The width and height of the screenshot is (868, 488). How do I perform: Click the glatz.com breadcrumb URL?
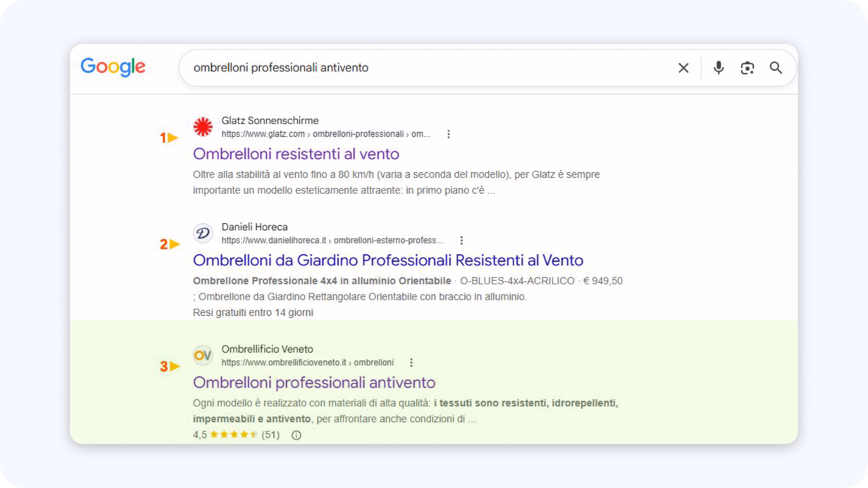pyautogui.click(x=326, y=134)
